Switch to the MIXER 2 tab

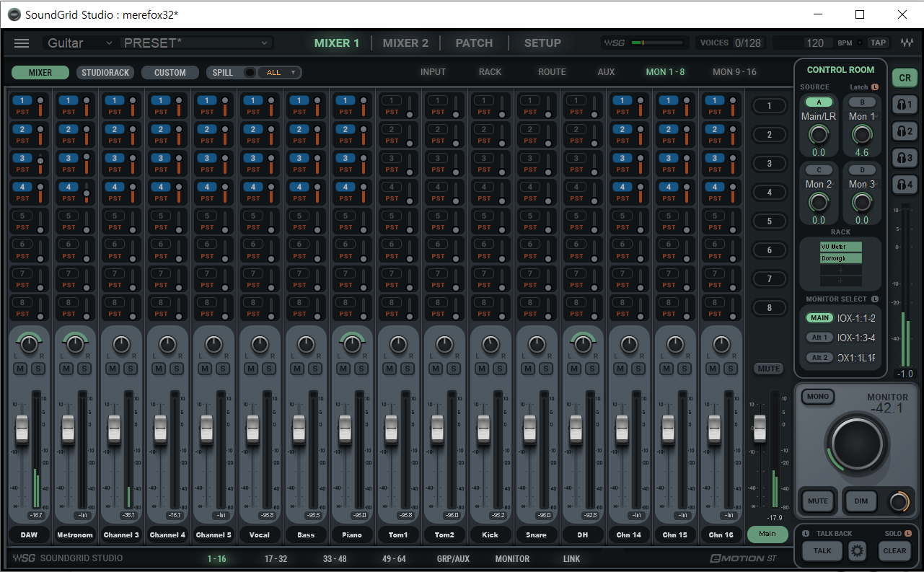405,43
